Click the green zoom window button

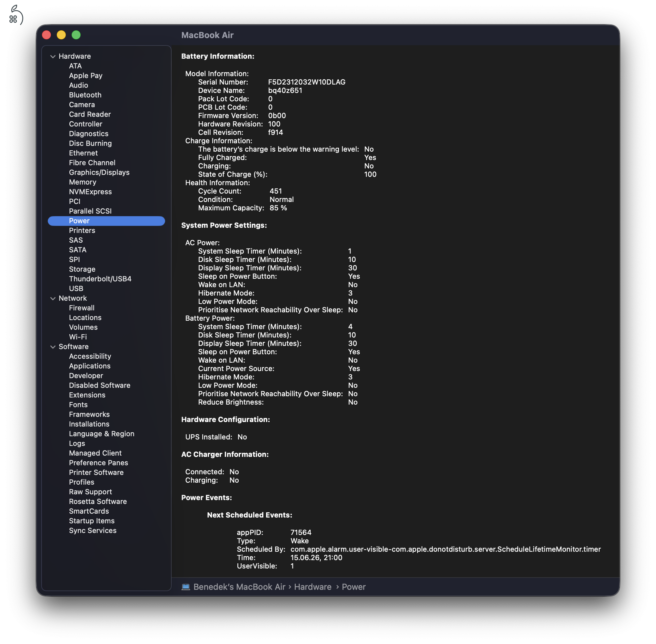pyautogui.click(x=76, y=35)
